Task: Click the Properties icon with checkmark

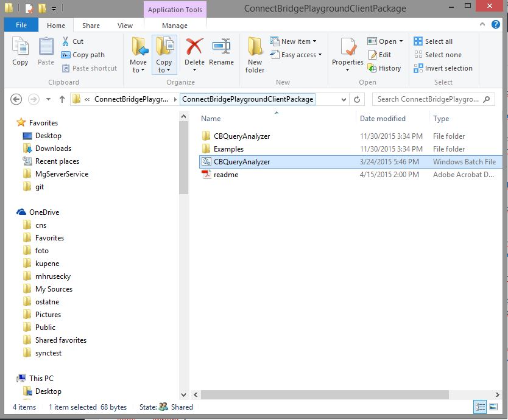Action: tap(348, 47)
